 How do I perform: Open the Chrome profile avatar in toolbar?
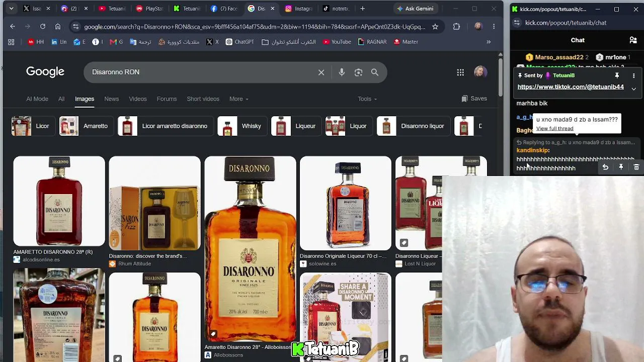point(478,27)
